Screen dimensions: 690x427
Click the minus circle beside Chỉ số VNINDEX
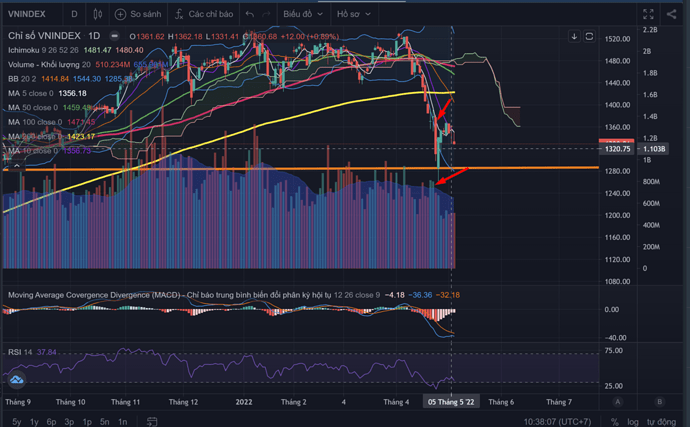pos(114,36)
